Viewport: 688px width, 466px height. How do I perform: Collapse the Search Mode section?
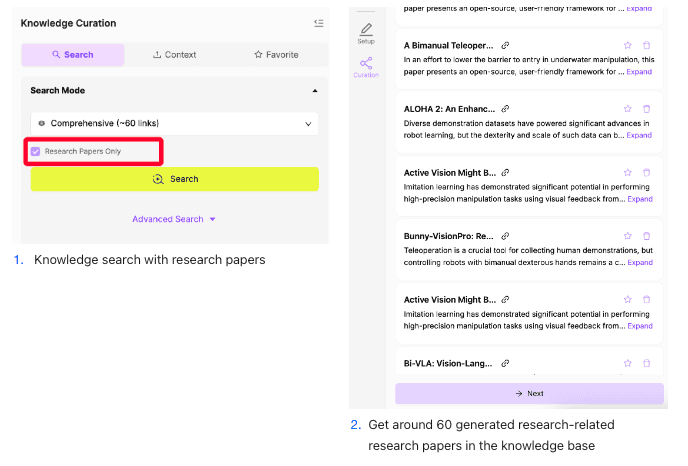[315, 91]
